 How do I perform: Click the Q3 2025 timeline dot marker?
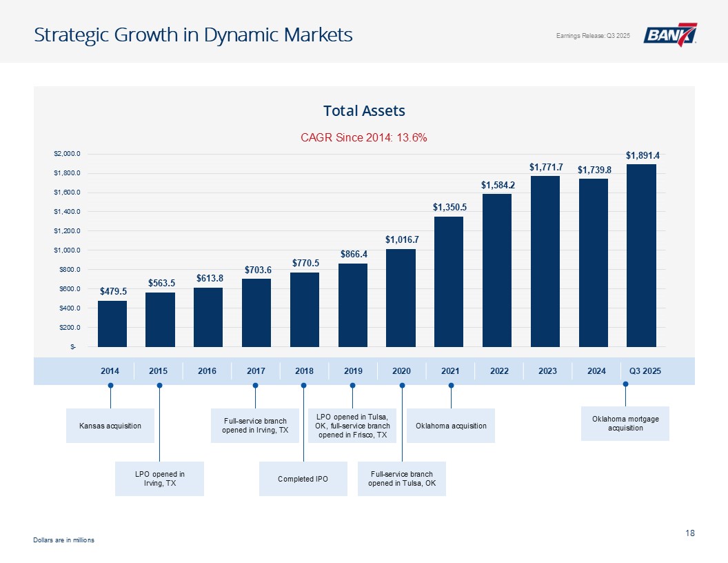(625, 384)
